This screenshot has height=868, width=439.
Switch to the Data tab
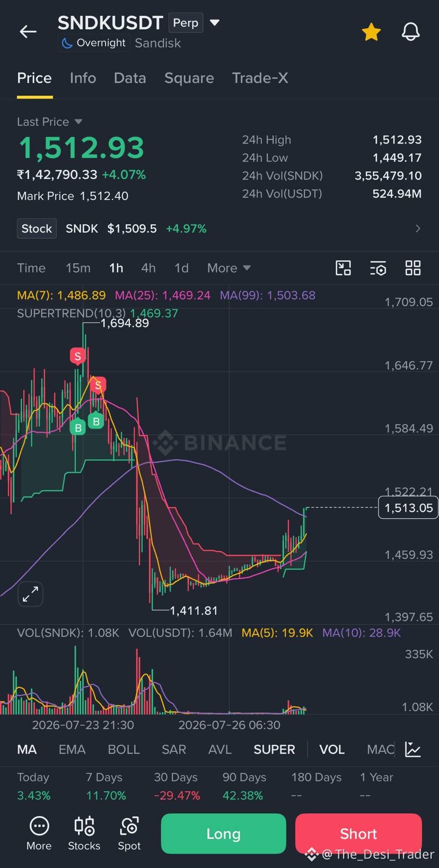(130, 78)
